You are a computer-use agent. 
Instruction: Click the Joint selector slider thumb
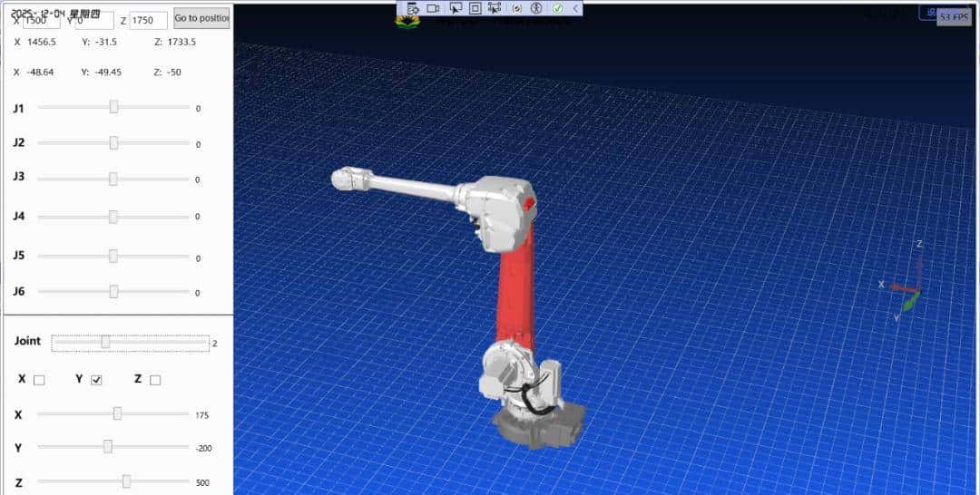click(x=105, y=342)
